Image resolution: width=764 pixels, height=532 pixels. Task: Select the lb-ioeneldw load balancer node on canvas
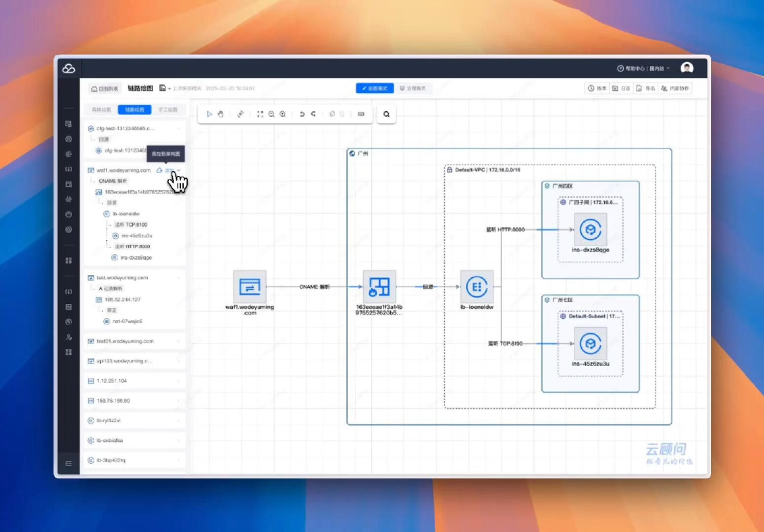(x=477, y=287)
